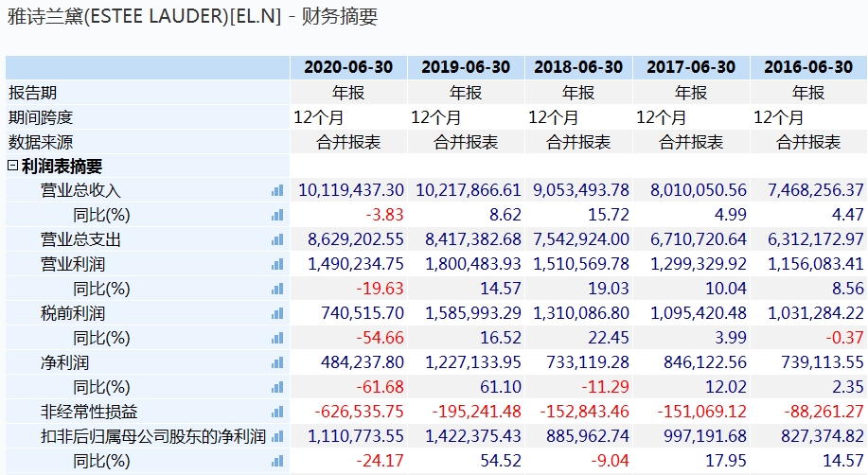
Task: Click operating profit 1,490,234.75
Action: (x=356, y=264)
